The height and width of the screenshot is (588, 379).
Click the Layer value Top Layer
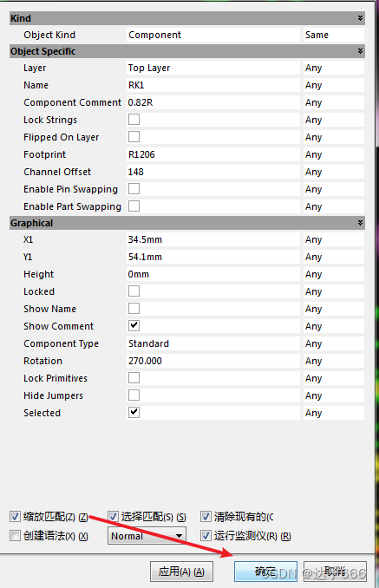(x=213, y=68)
